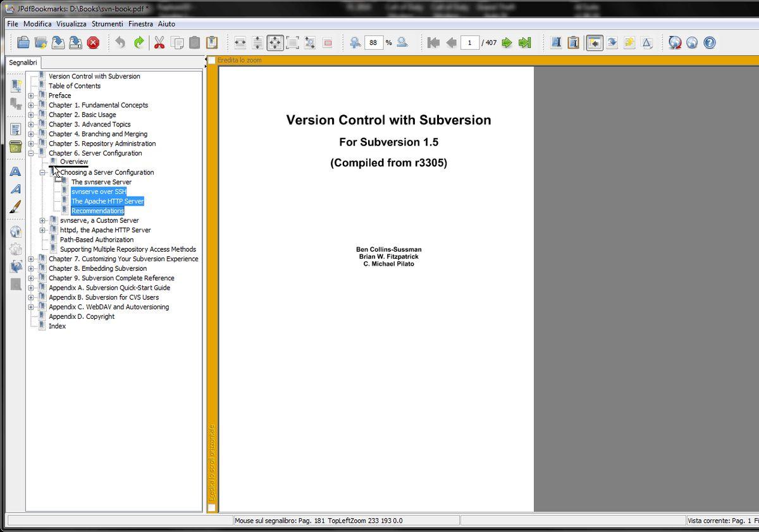Viewport: 759px width, 532px height.
Task: Select the Overview bookmark
Action: click(74, 162)
